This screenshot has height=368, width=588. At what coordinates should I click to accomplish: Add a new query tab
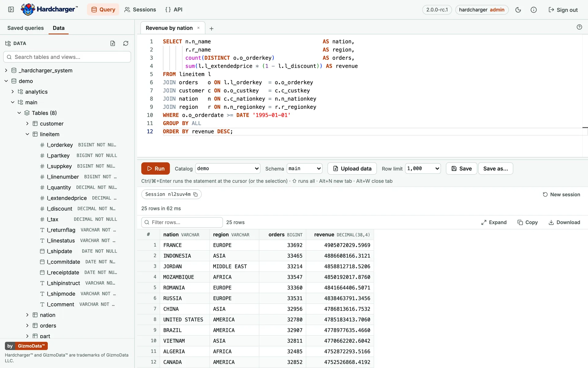(x=211, y=29)
